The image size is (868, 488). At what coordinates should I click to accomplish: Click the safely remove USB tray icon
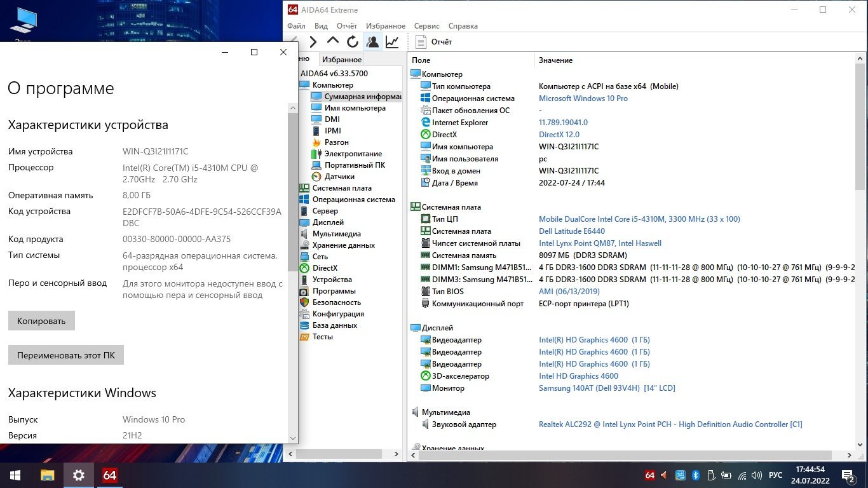(x=710, y=475)
